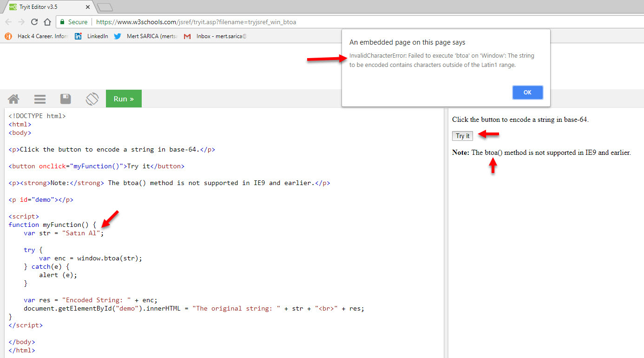Open a new browser tab
This screenshot has width=644, height=358.
[x=105, y=7]
